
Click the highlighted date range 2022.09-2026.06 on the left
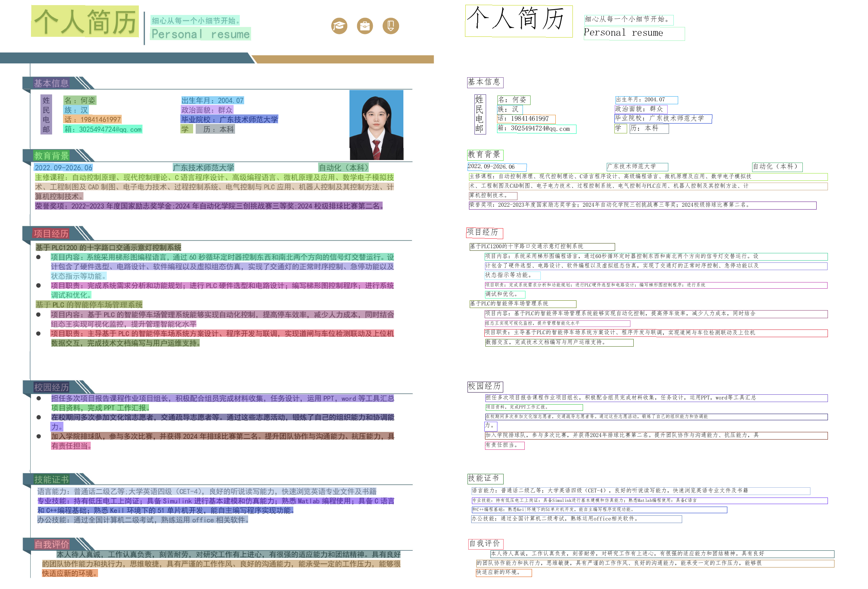pos(63,168)
